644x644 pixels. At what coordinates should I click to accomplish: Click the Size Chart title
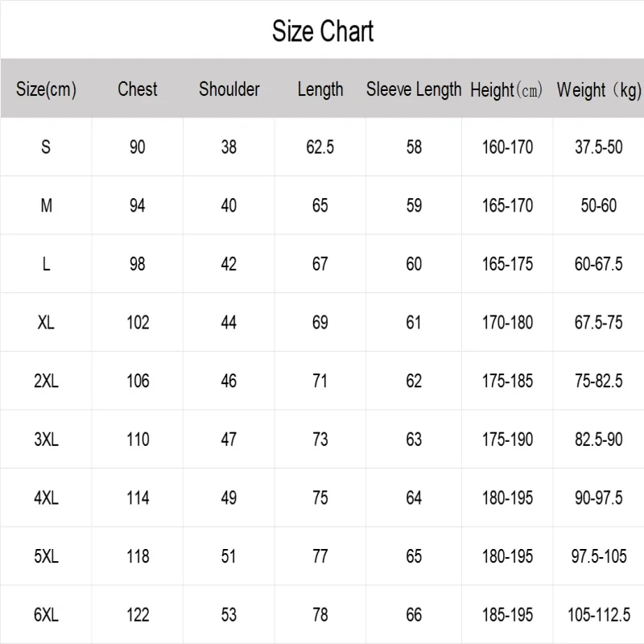(322, 31)
